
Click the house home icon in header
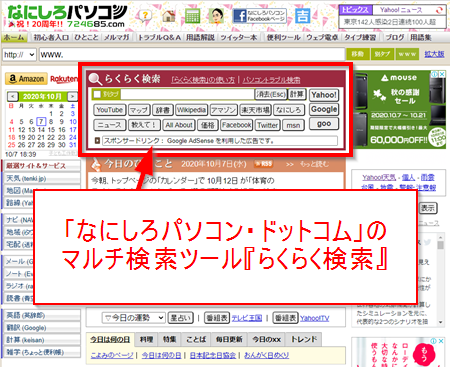coord(169,16)
